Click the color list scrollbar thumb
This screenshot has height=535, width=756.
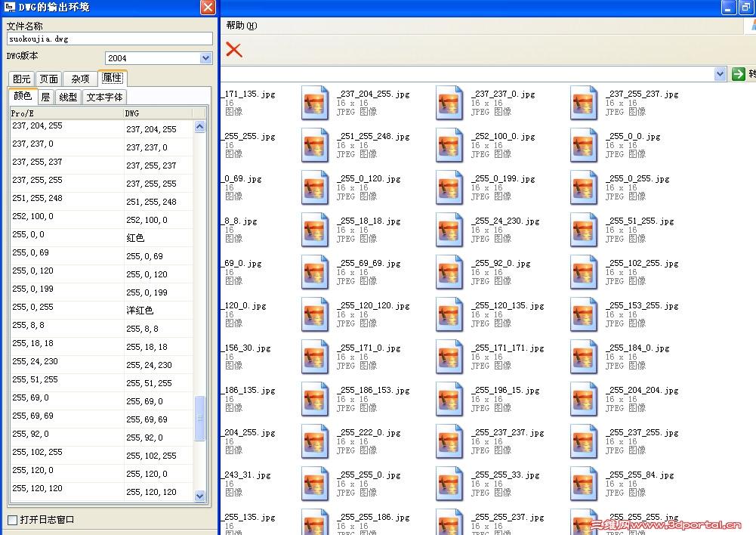point(199,418)
